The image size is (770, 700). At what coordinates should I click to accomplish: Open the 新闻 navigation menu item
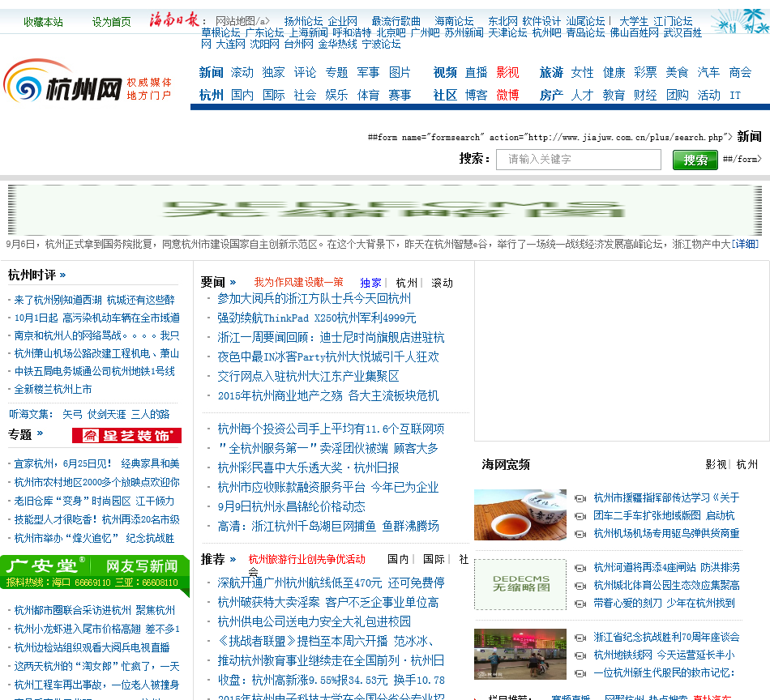(212, 73)
